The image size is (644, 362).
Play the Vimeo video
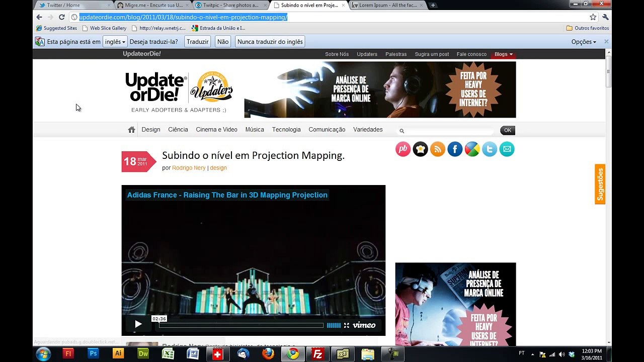pyautogui.click(x=138, y=324)
